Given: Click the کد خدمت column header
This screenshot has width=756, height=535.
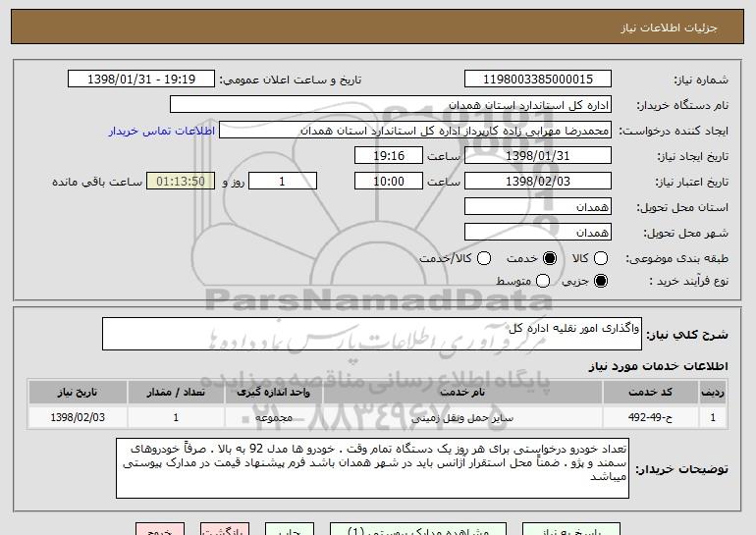Looking at the screenshot, I should coord(650,393).
